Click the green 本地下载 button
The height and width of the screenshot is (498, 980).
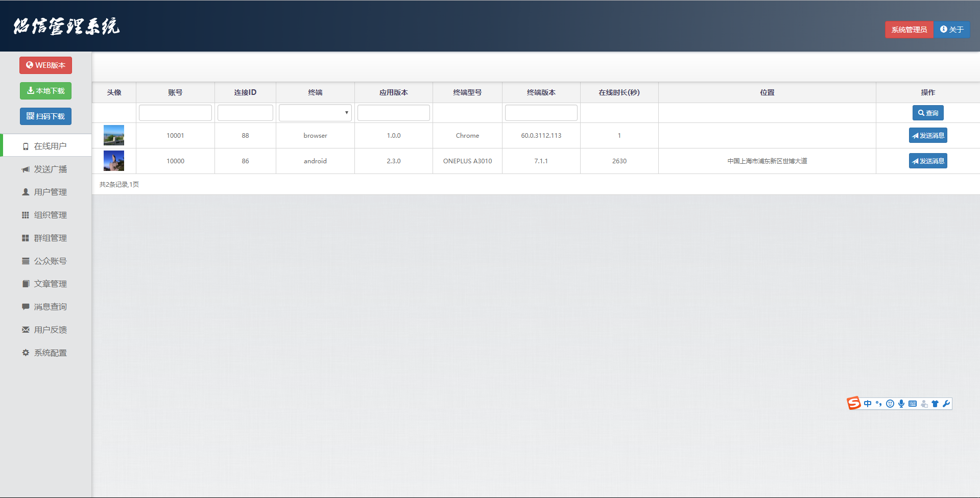coord(46,91)
